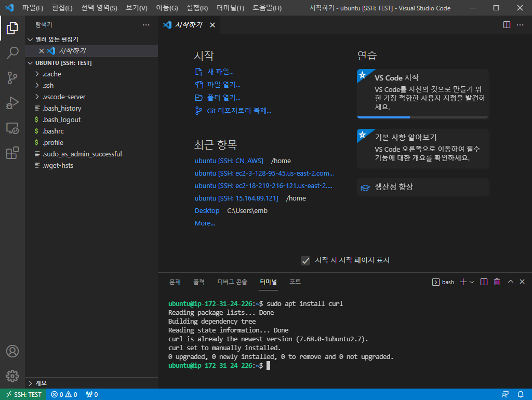The width and height of the screenshot is (532, 400).
Task: Switch to the 문제 panel tab
Action: [175, 282]
